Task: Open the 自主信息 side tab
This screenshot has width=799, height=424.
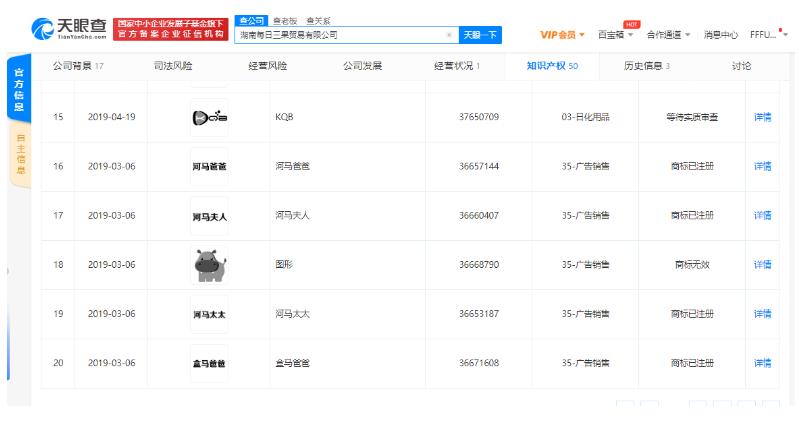Action: (x=23, y=156)
